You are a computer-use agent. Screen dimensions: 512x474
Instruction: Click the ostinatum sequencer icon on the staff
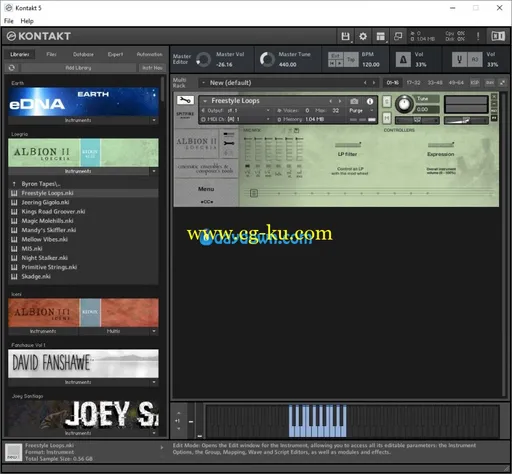pos(254,193)
